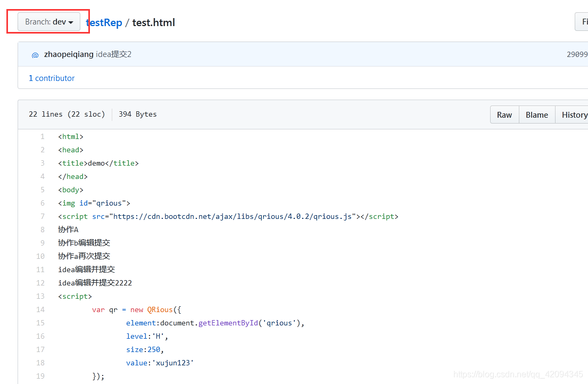Open zhaopeiqiang's profile link
Image resolution: width=588 pixels, height=384 pixels.
69,54
